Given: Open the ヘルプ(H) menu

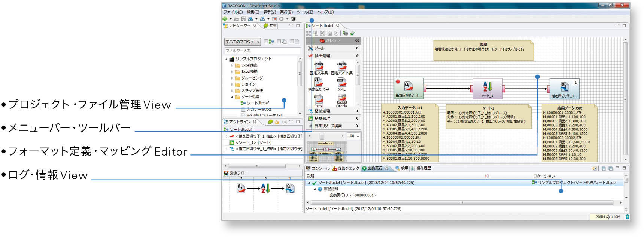Looking at the screenshot, I should [325, 12].
